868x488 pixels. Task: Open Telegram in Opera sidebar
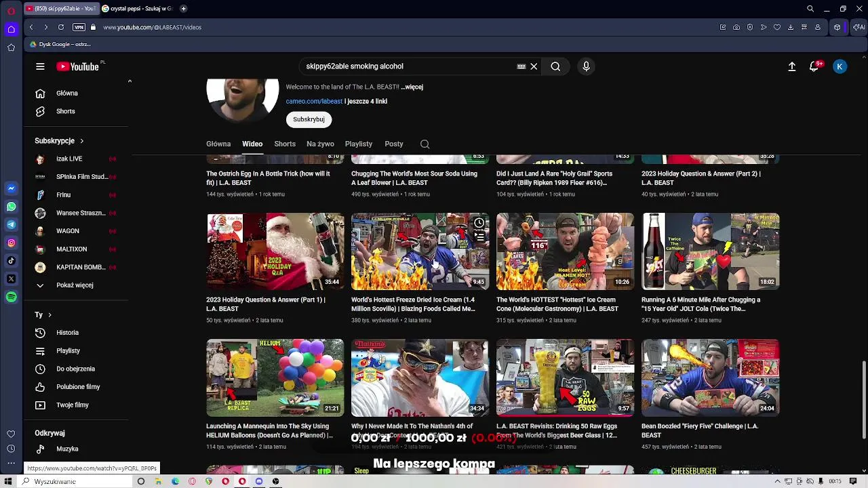(x=11, y=224)
